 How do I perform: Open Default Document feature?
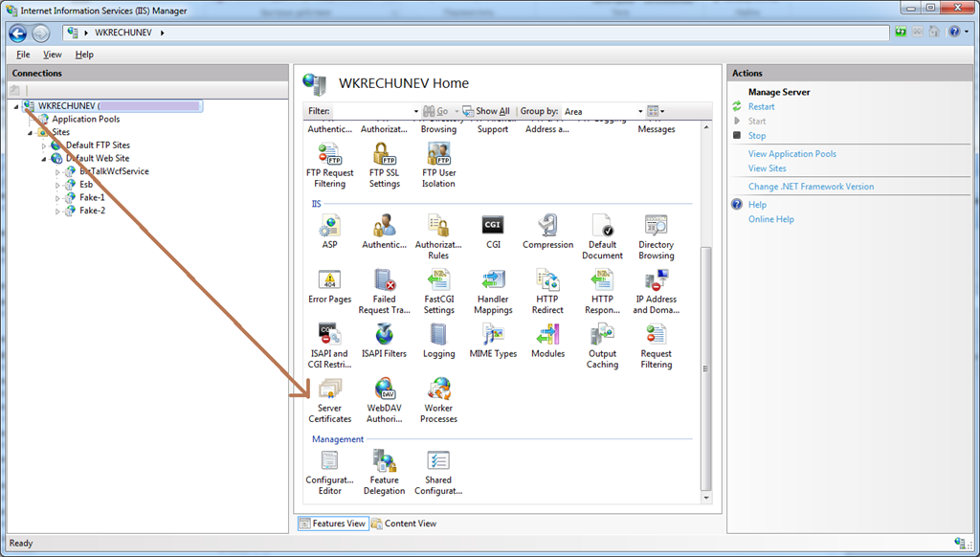click(602, 236)
